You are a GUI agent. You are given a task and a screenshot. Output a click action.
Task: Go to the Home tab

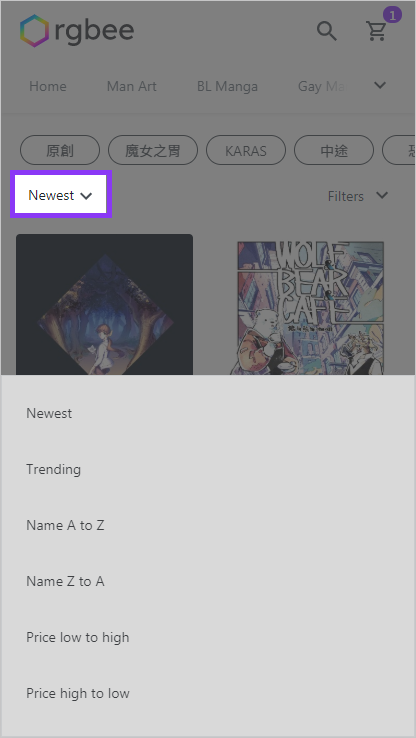[x=48, y=86]
